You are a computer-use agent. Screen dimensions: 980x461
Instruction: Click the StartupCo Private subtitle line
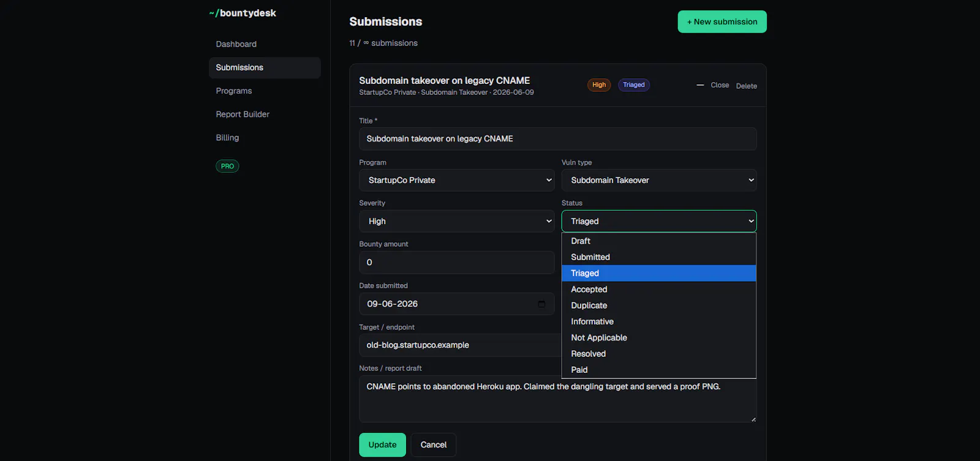[x=447, y=92]
